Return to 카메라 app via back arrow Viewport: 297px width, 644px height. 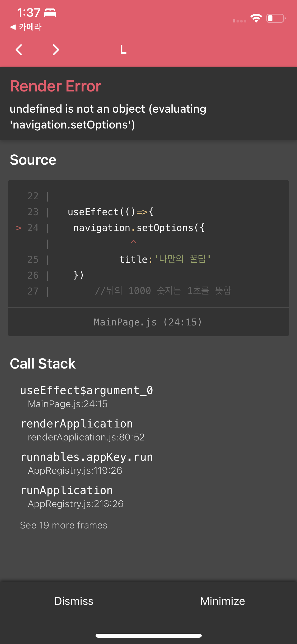pos(26,27)
